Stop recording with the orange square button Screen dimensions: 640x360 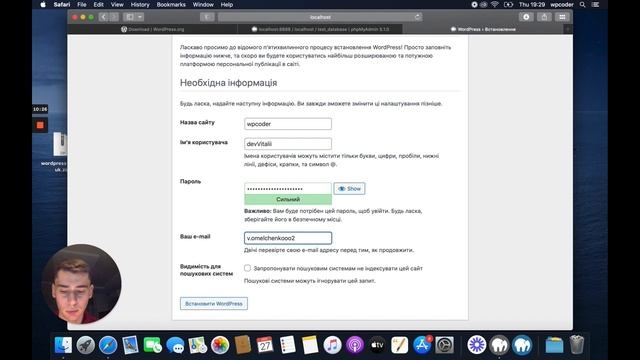[40, 125]
